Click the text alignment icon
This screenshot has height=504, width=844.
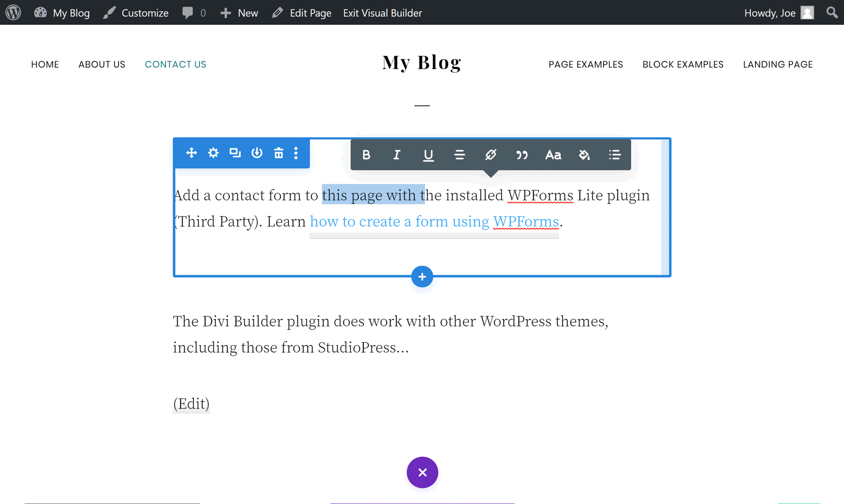click(x=459, y=154)
